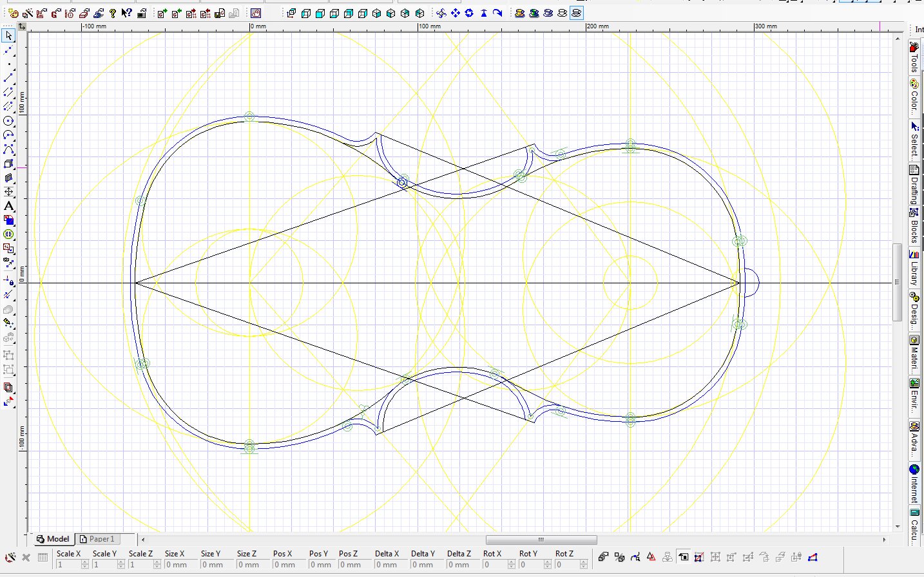Click the icon left of the grey X, bottom-left
The height and width of the screenshot is (577, 924).
(10, 558)
